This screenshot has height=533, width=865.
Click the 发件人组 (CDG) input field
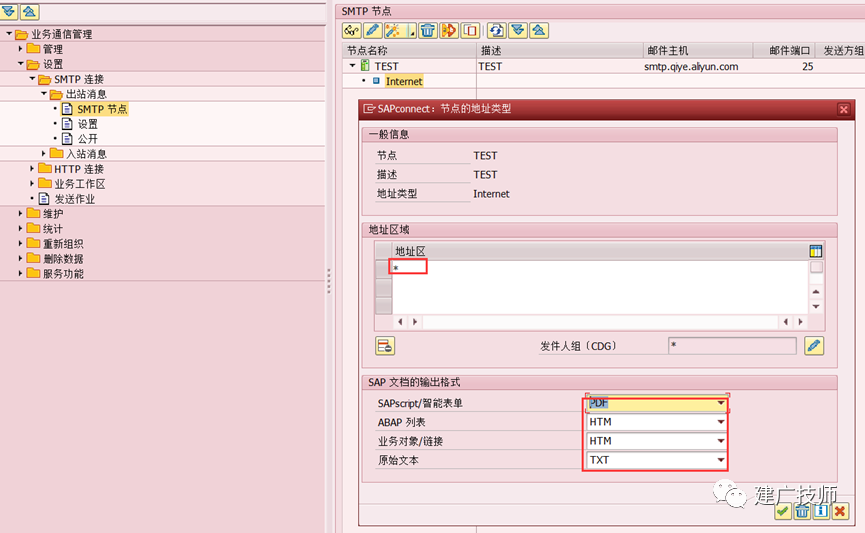click(732, 346)
